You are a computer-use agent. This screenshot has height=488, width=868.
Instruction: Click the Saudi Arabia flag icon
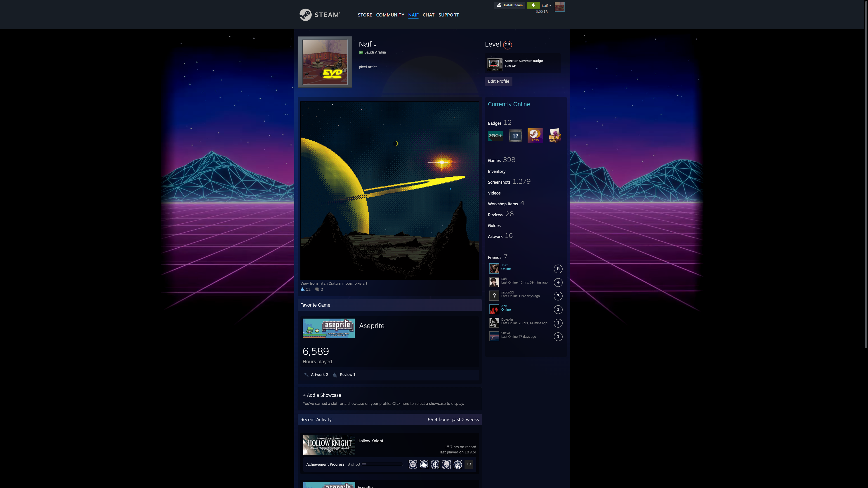coord(361,53)
